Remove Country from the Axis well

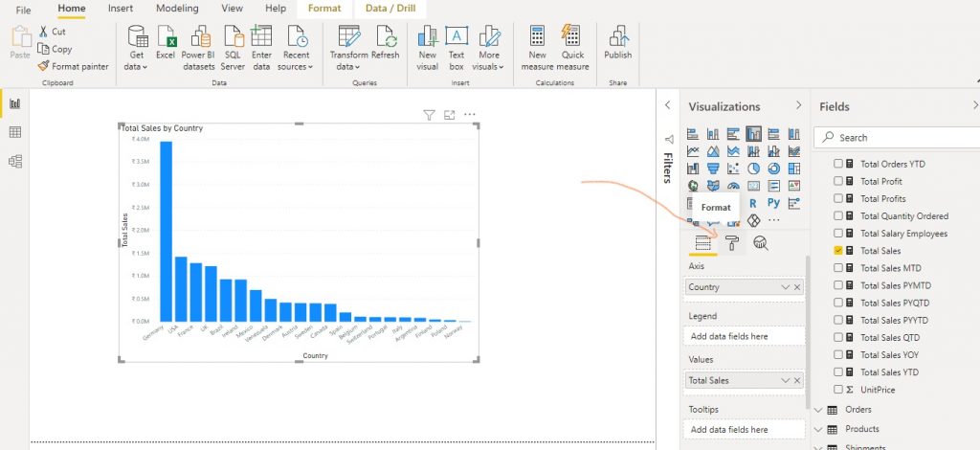coord(797,287)
